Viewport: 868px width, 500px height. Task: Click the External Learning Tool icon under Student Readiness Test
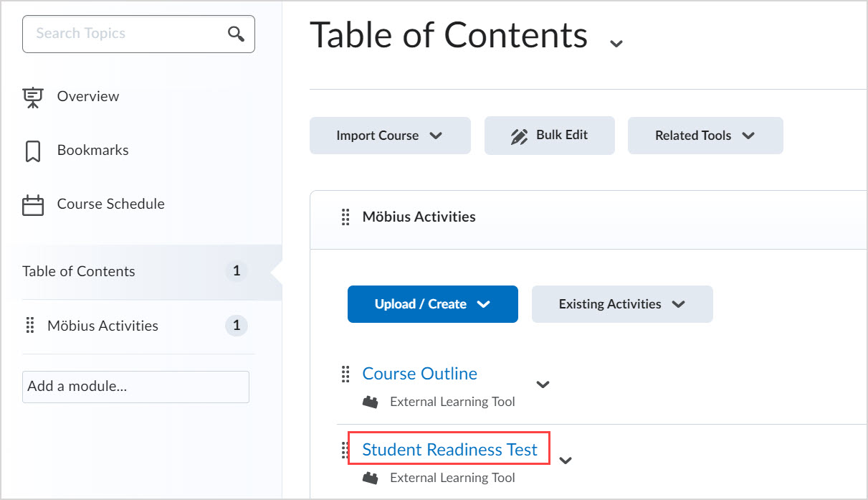click(371, 477)
